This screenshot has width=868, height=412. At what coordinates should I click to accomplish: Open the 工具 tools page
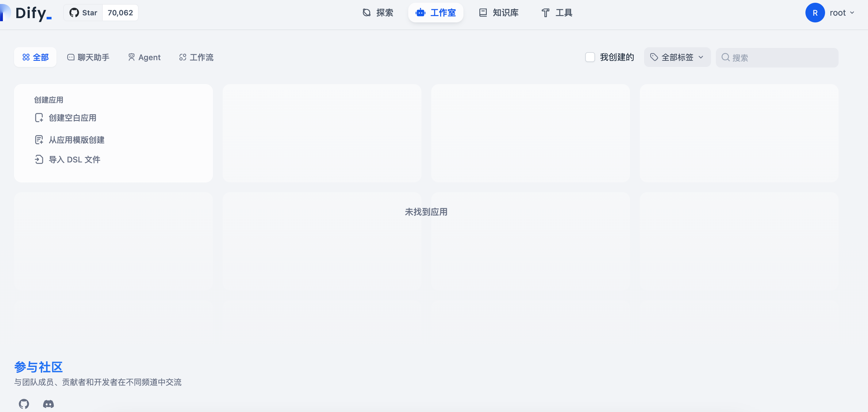tap(557, 13)
